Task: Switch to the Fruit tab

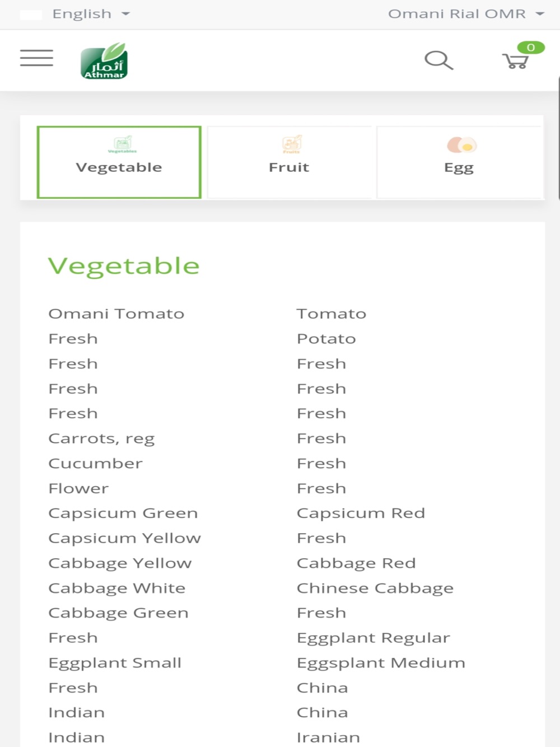Action: [x=289, y=162]
